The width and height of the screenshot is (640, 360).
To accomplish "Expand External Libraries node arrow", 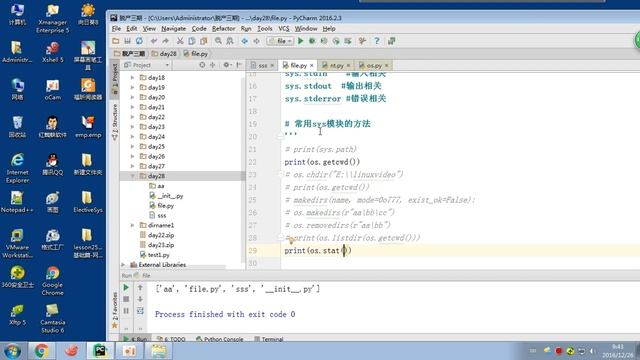I will click(x=123, y=265).
